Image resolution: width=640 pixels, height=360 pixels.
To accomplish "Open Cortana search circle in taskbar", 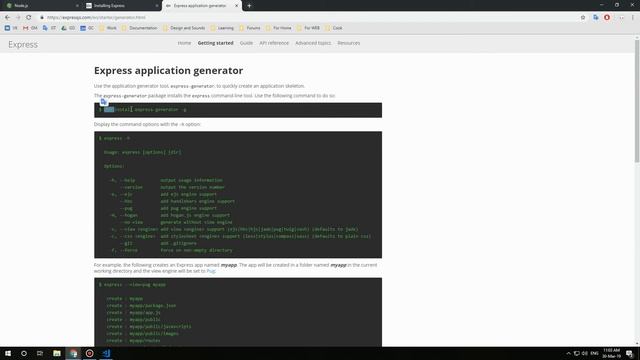I will [x=24, y=353].
